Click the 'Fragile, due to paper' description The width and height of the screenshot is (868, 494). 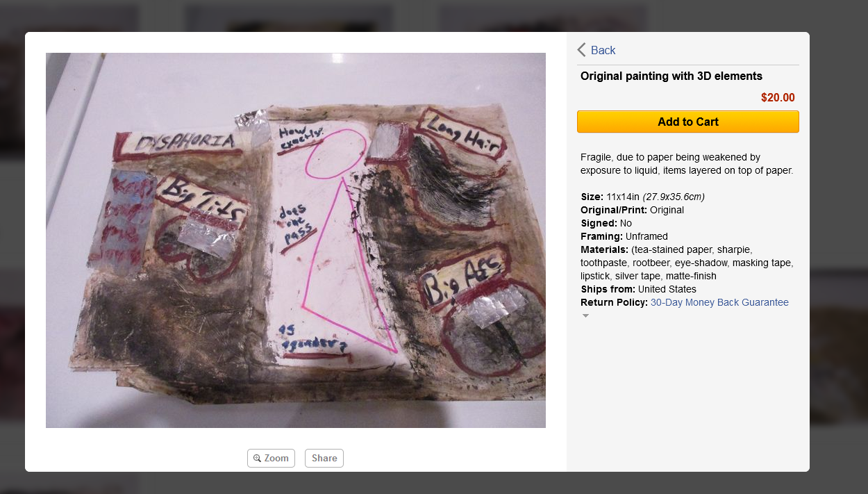687,164
